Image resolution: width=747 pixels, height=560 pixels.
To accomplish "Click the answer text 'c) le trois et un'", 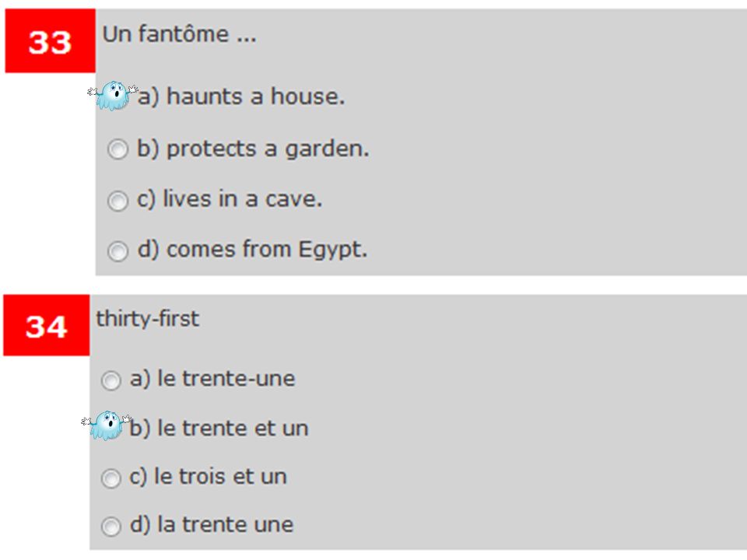I will [209, 477].
